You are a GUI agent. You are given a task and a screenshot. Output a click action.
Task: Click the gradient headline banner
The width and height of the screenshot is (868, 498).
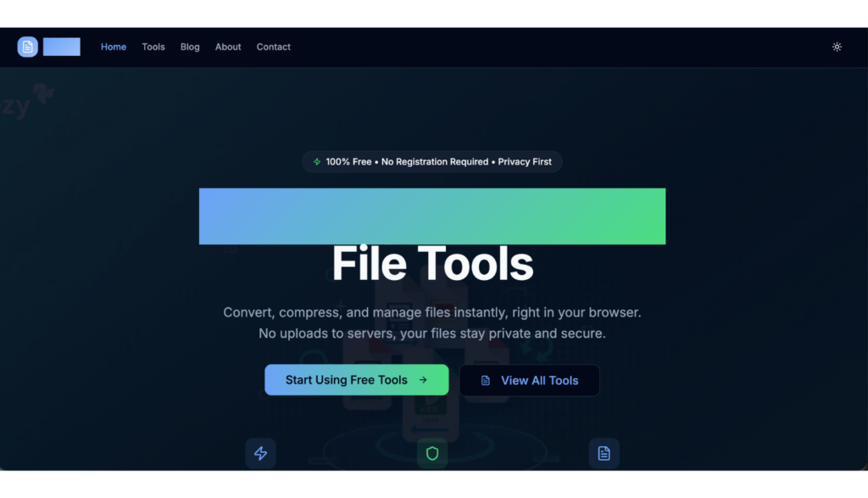(x=432, y=216)
